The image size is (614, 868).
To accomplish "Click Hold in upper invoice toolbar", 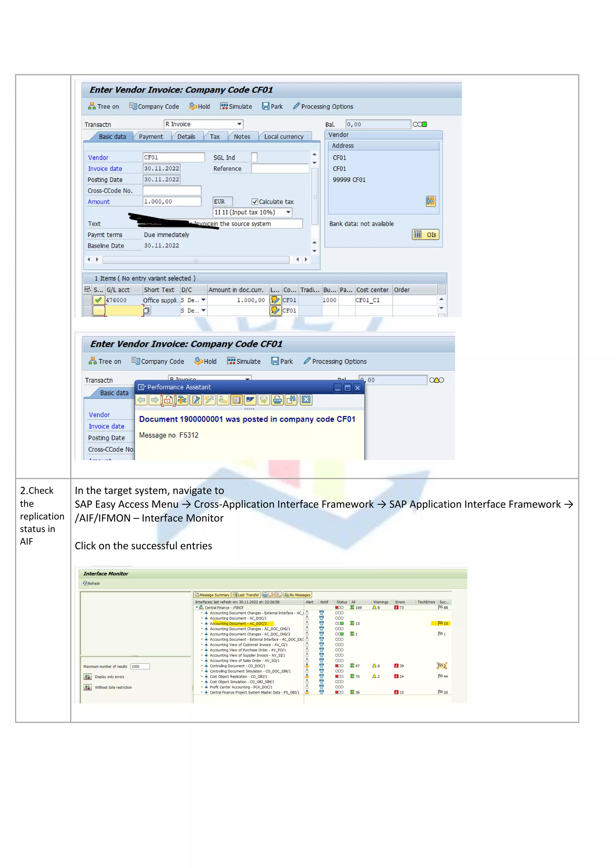I will point(199,106).
